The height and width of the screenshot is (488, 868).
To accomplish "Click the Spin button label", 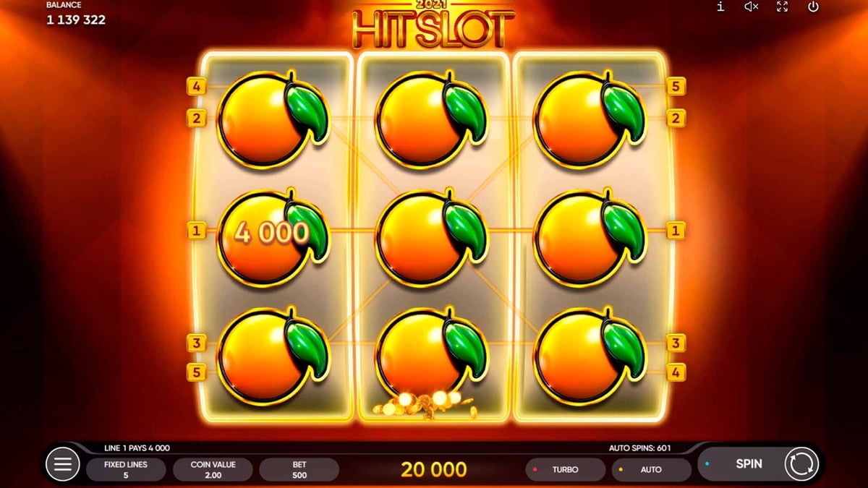I will click(749, 463).
